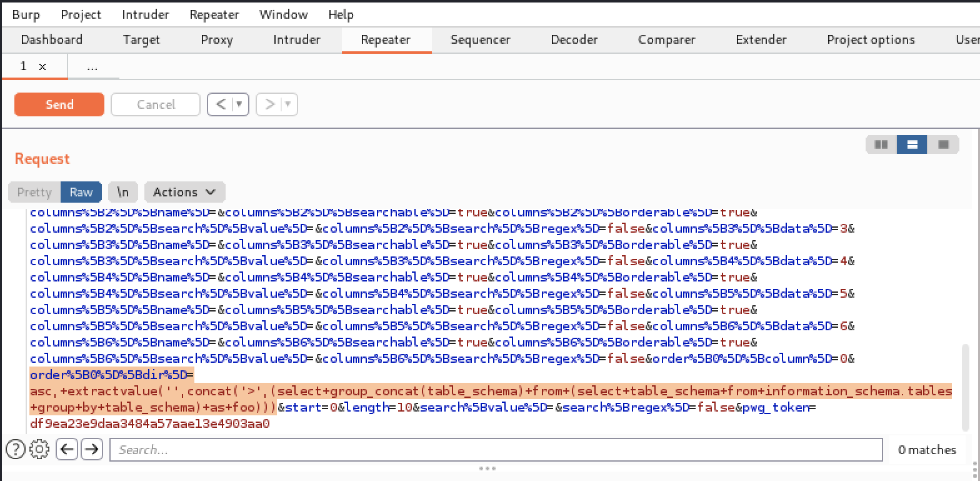Switch to the Dashboard tab

click(52, 39)
